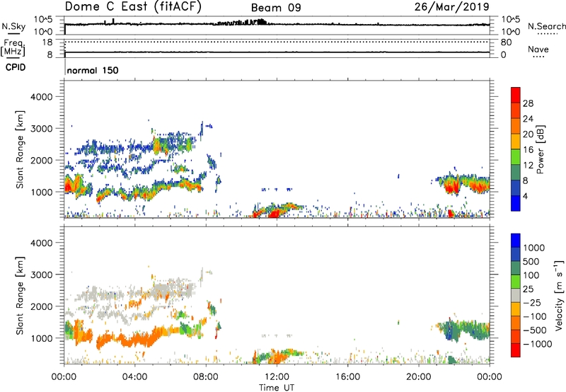This screenshot has height=392, width=566.
Task: Click the '2000' range tick in velocity panel
Action: coord(42,306)
